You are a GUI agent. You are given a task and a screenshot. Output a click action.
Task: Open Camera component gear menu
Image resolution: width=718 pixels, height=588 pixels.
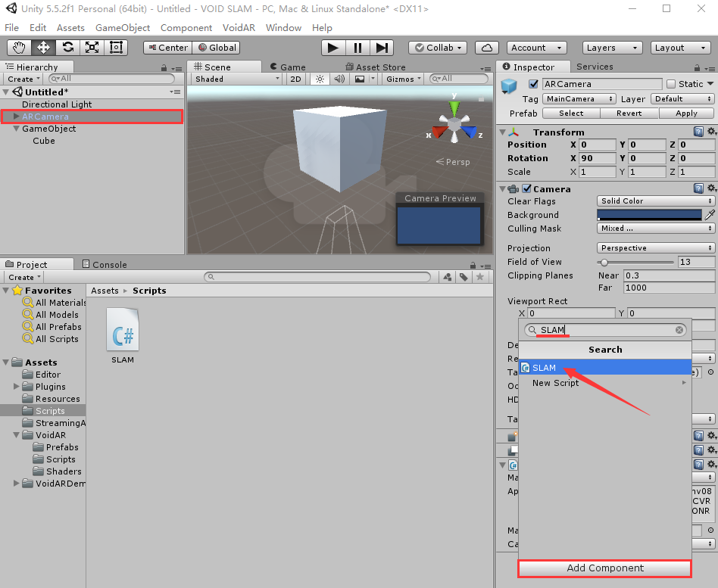[711, 188]
